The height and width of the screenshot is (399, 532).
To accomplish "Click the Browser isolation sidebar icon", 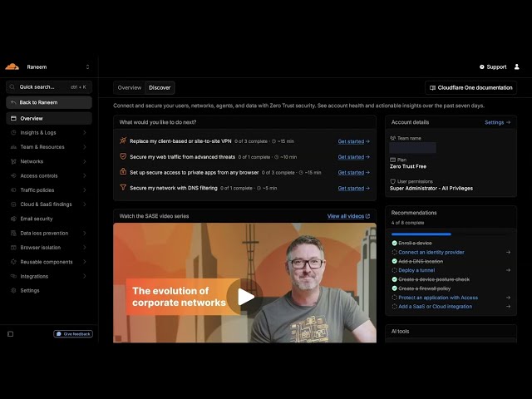I will (x=13, y=248).
